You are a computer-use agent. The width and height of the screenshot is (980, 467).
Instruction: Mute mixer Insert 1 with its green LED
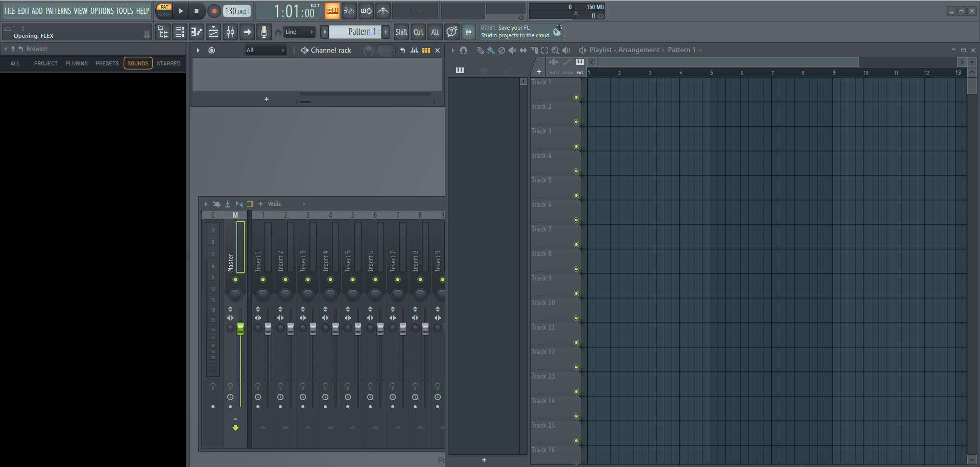(263, 279)
